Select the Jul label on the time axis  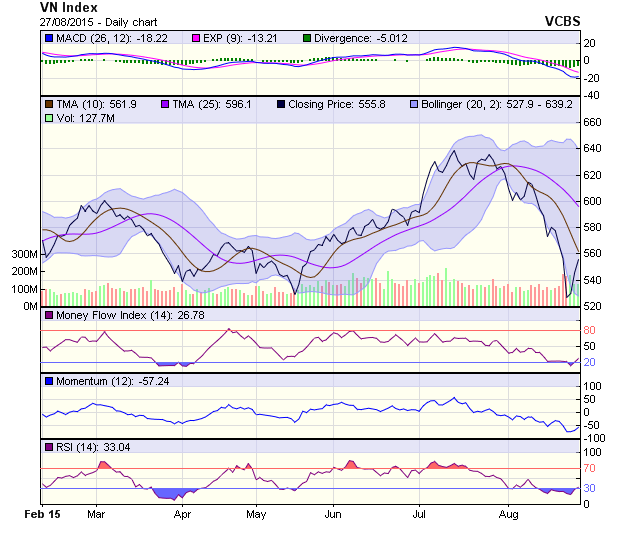coord(421,514)
